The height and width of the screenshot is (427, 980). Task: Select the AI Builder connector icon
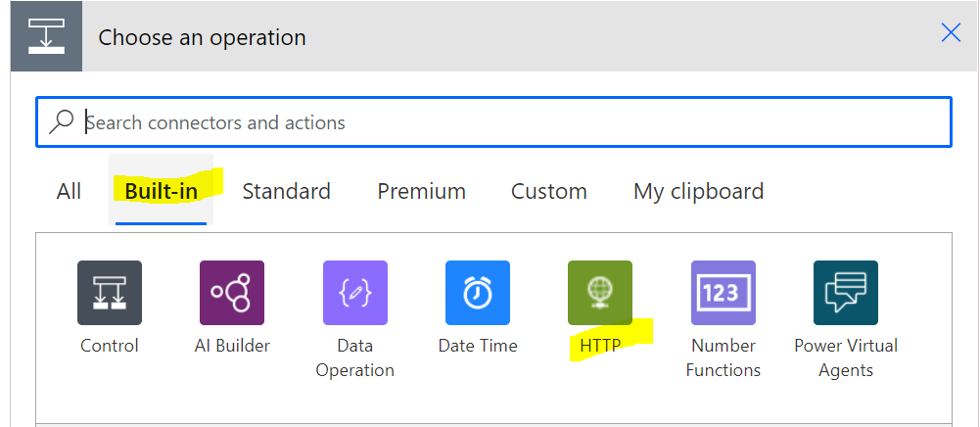[x=232, y=293]
